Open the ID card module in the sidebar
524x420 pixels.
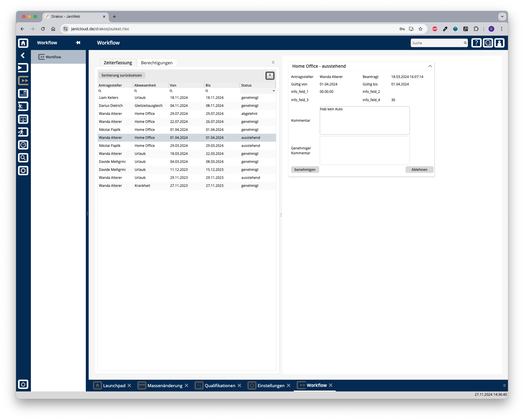(x=23, y=93)
